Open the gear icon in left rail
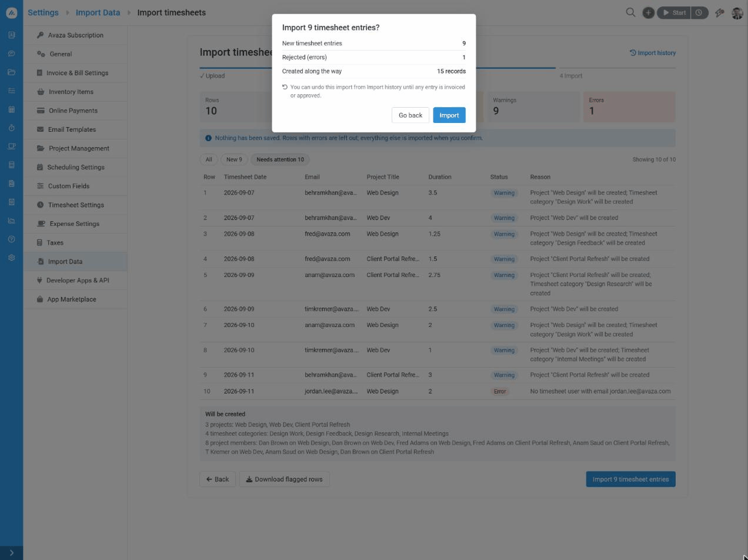The image size is (748, 560). click(11, 258)
